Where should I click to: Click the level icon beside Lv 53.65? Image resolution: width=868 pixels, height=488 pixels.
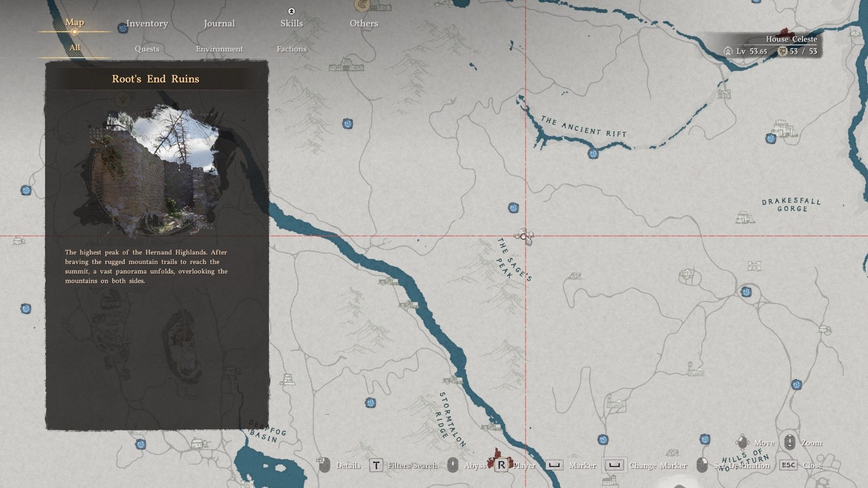(x=728, y=52)
